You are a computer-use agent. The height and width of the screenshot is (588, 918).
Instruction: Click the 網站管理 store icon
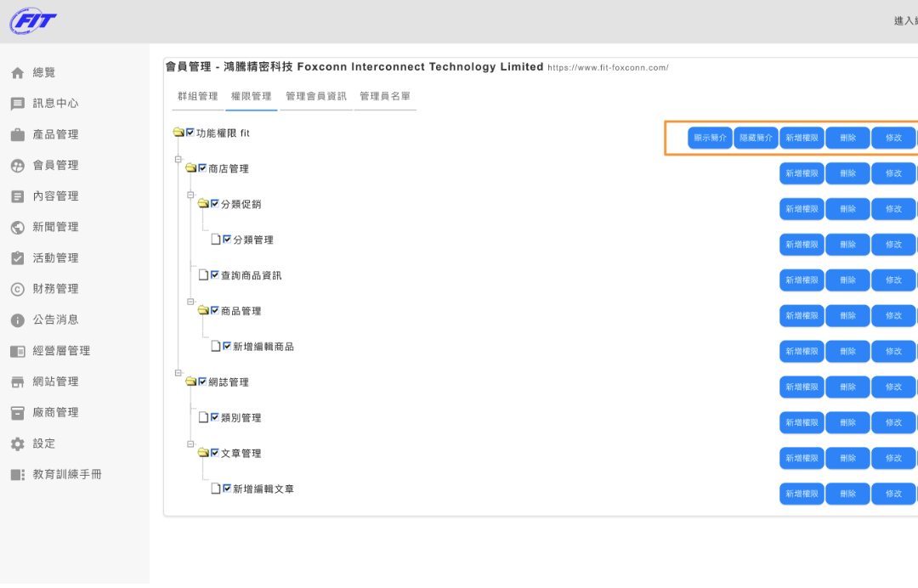coord(18,382)
